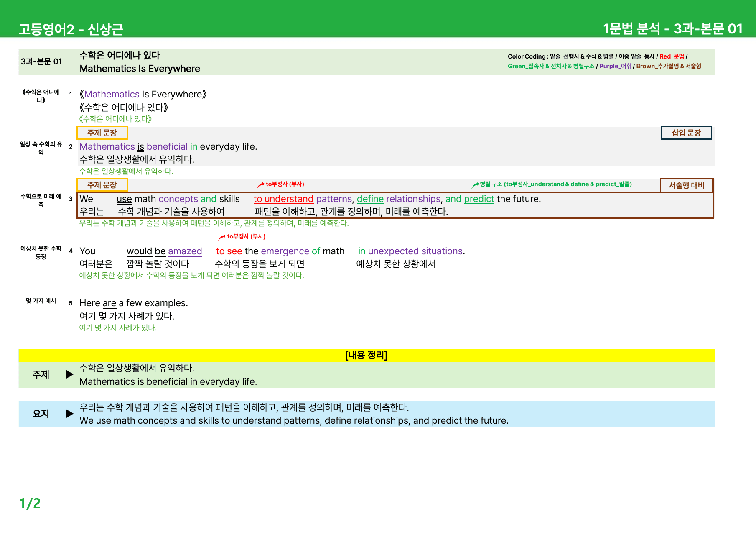Image resolution: width=756 pixels, height=535 pixels.
Task: Click the underlined word 'would' in sentence 4
Action: [139, 251]
